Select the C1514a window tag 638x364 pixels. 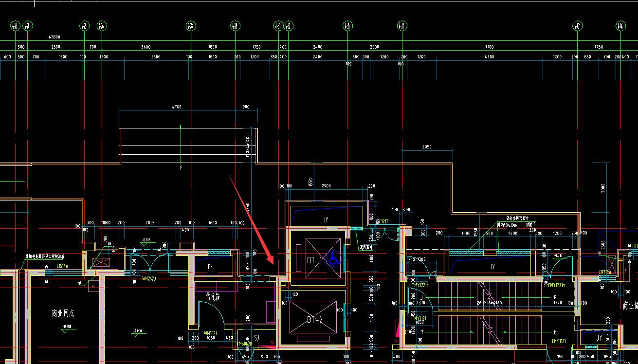pos(62,266)
